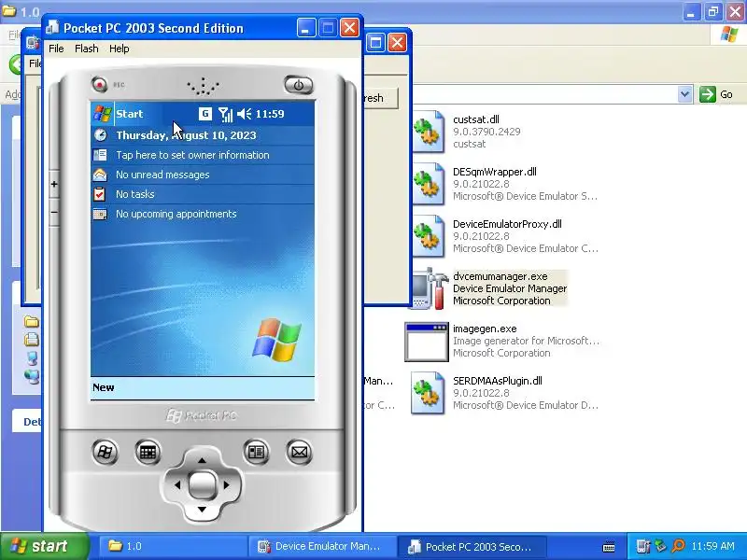Click the imagegen.exe filename text

tap(485, 329)
